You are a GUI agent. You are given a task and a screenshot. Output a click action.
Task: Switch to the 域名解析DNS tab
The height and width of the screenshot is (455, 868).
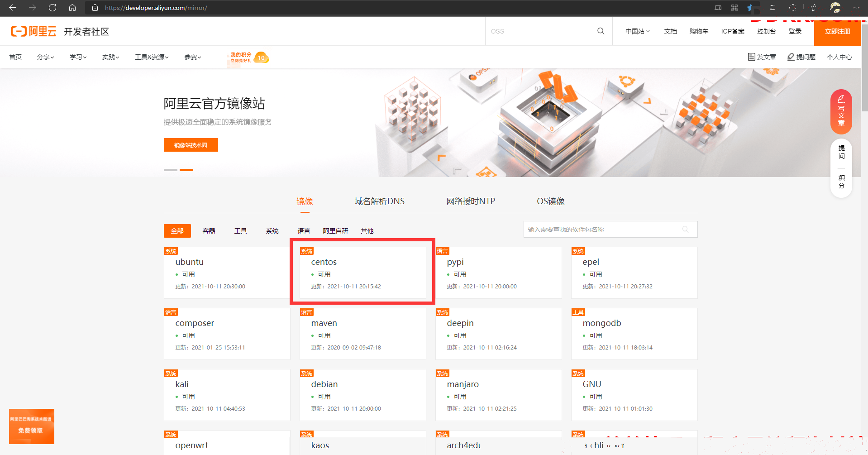tap(380, 201)
